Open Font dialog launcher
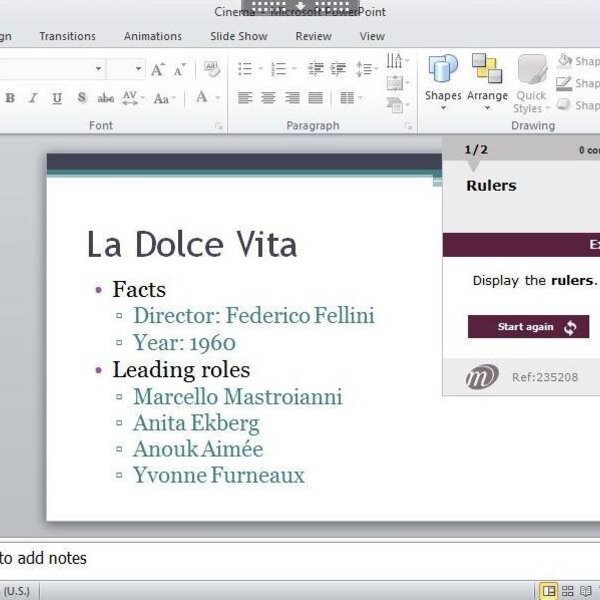600x600 pixels. pyautogui.click(x=218, y=126)
